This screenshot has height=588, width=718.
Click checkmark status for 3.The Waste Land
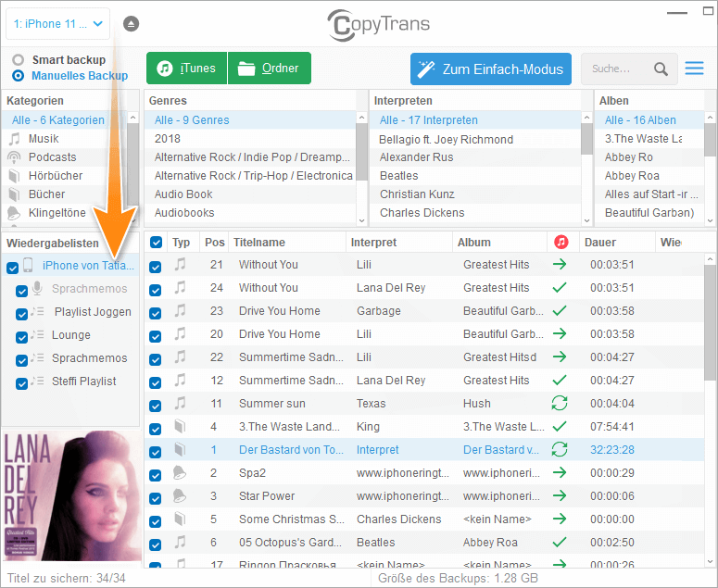560,427
